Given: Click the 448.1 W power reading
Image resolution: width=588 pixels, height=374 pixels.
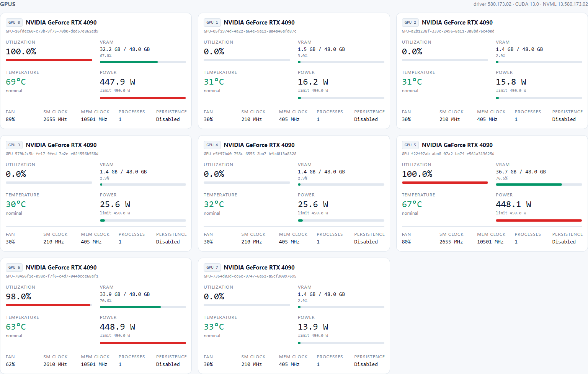Looking at the screenshot, I should coord(514,204).
